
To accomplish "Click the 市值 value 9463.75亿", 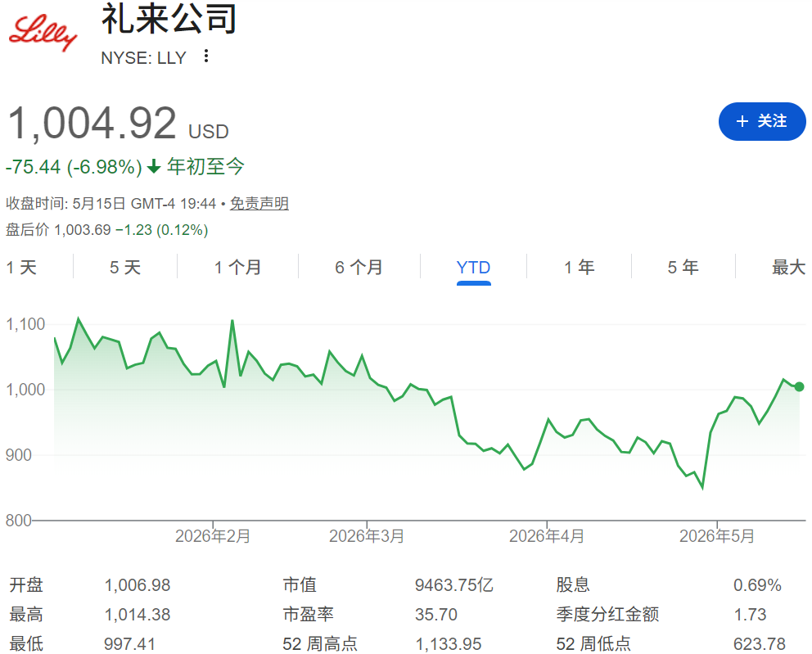I will click(454, 585).
